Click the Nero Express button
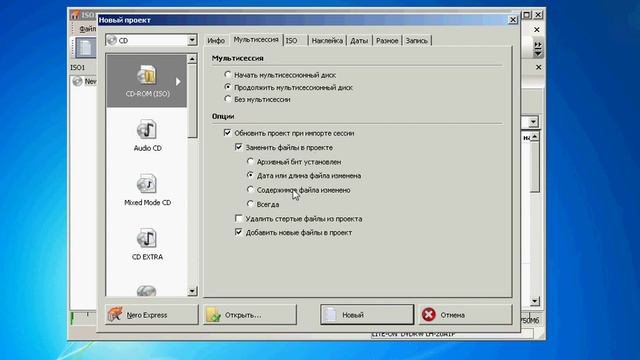 tap(151, 315)
